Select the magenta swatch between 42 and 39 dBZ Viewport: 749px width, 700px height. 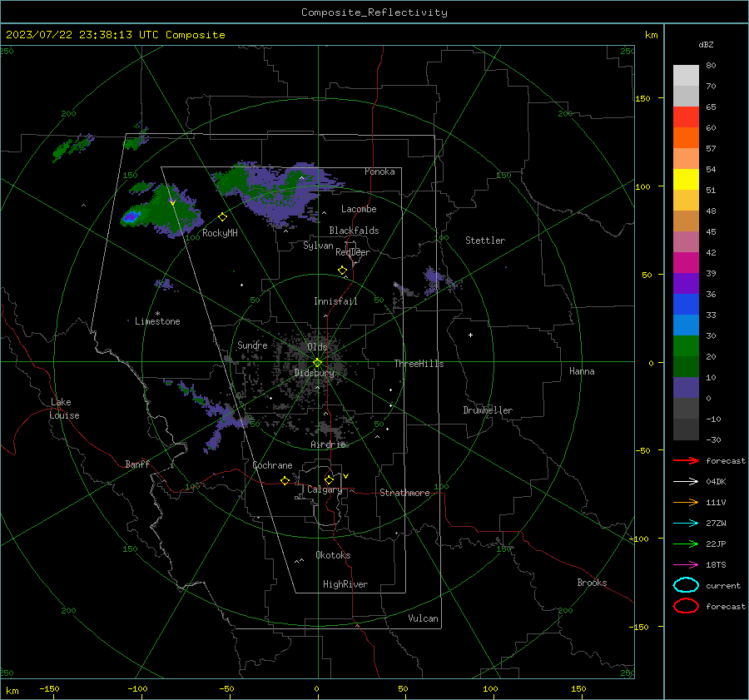click(686, 263)
